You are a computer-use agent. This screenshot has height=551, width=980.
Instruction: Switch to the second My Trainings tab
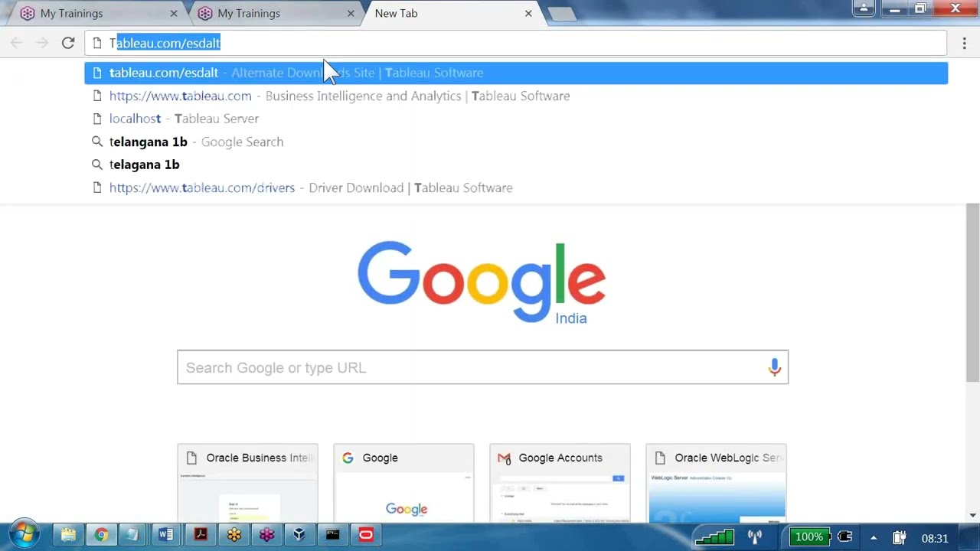click(x=277, y=13)
